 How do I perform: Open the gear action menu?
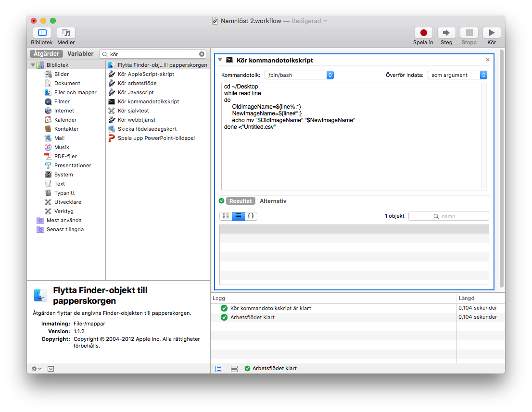[36, 369]
